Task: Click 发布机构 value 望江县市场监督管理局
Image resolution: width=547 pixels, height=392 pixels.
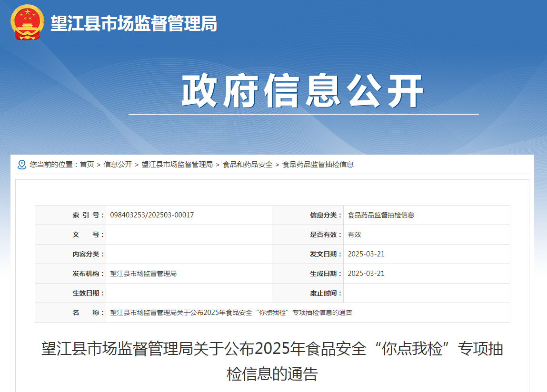Action: [143, 274]
